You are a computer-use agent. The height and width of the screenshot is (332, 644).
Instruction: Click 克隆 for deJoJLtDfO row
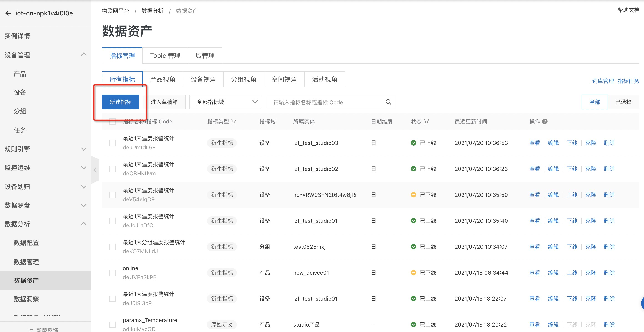(x=591, y=221)
